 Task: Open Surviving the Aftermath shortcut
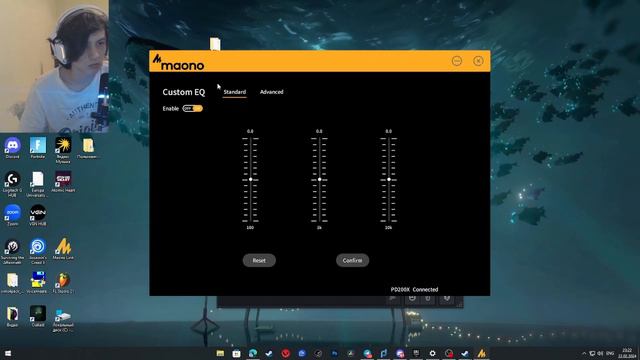(x=13, y=252)
